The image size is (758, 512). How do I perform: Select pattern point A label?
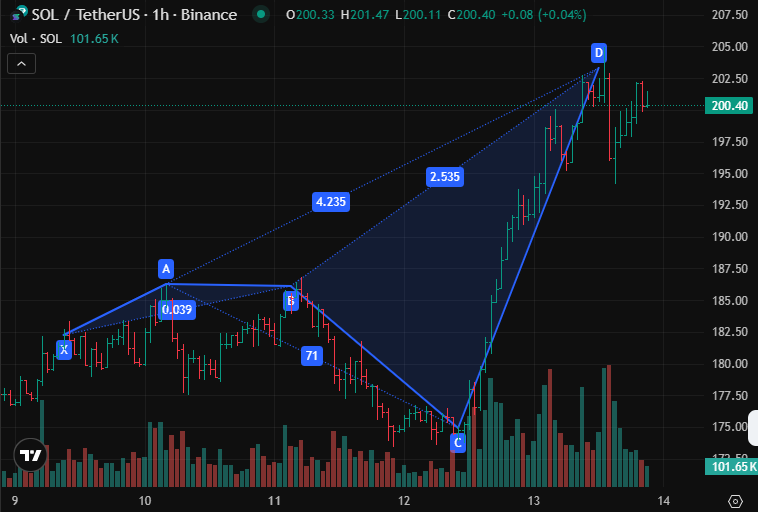point(166,269)
